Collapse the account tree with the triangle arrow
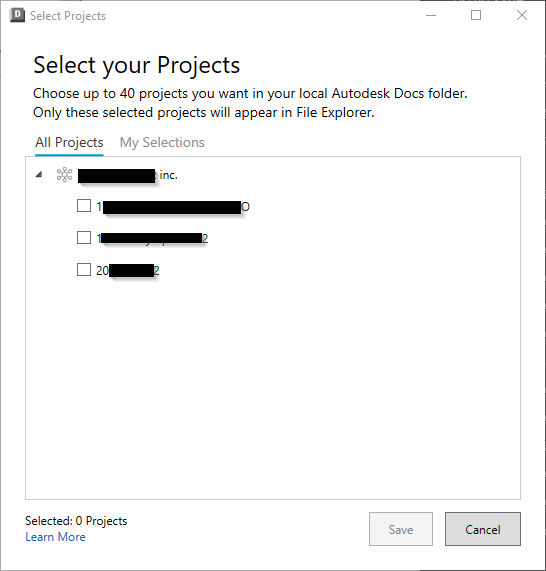 click(39, 175)
